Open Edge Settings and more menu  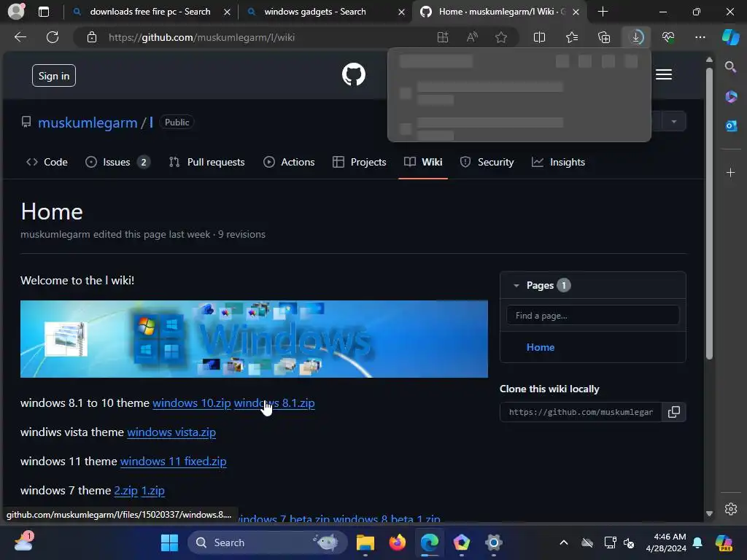click(700, 37)
